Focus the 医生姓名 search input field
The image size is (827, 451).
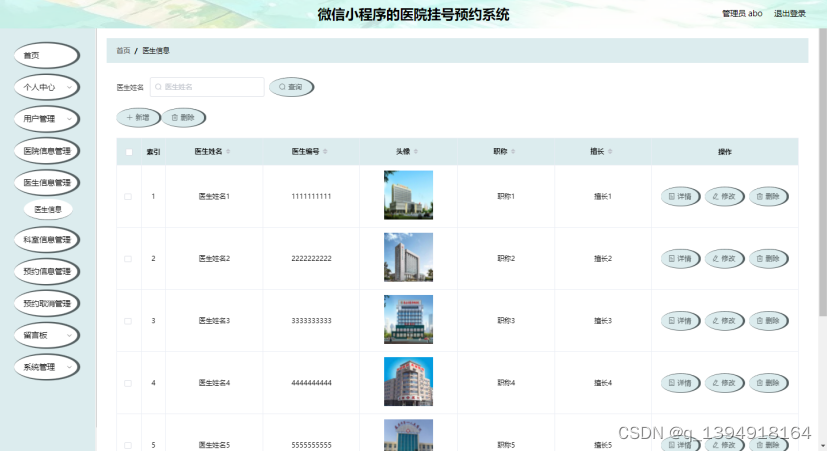click(x=207, y=87)
